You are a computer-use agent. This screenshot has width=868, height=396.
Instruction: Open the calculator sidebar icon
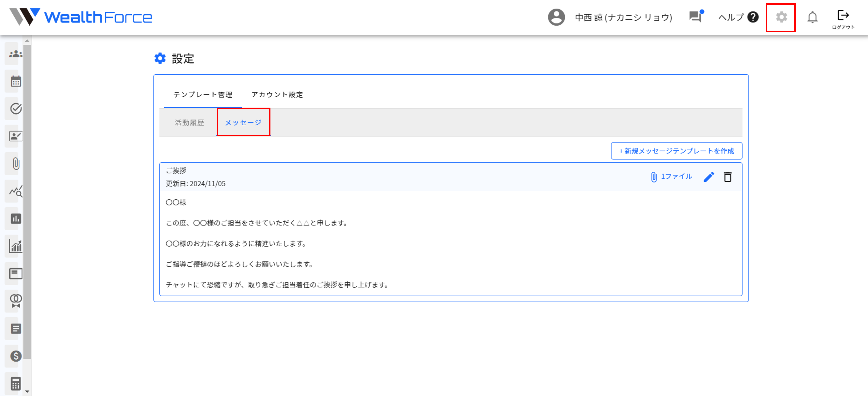coord(16,384)
